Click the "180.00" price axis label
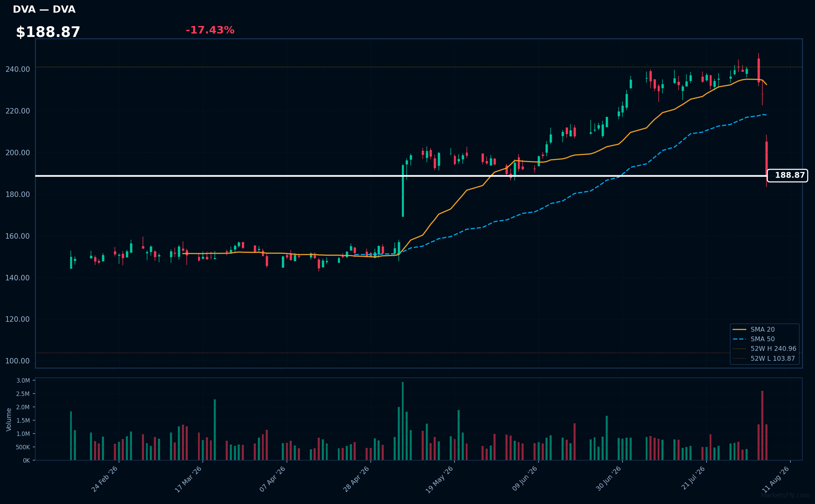This screenshot has height=504, width=815. click(x=18, y=195)
